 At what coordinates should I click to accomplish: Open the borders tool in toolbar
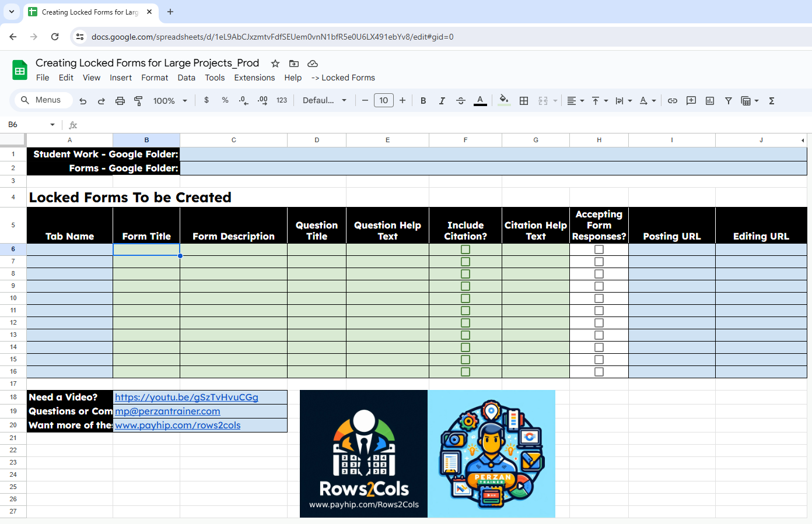tap(524, 101)
